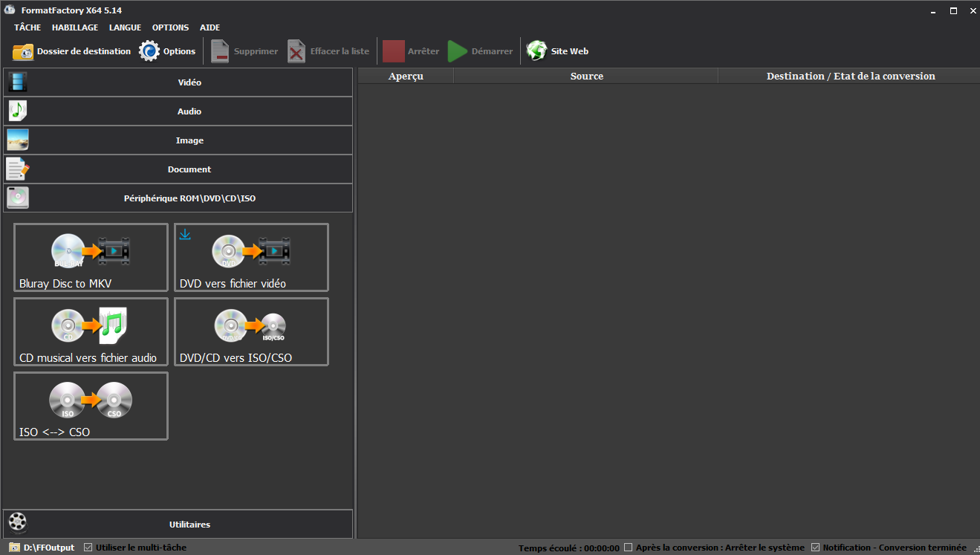Click the Source column header

pyautogui.click(x=586, y=76)
